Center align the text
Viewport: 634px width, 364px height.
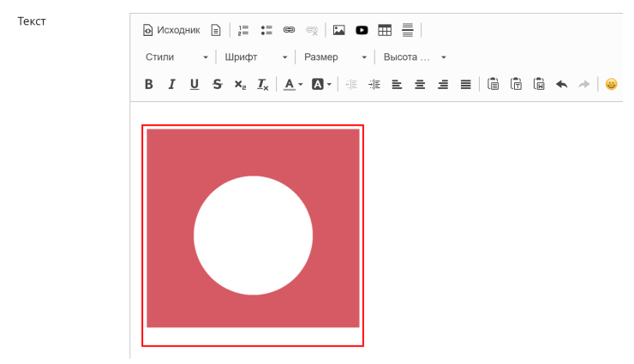point(420,85)
